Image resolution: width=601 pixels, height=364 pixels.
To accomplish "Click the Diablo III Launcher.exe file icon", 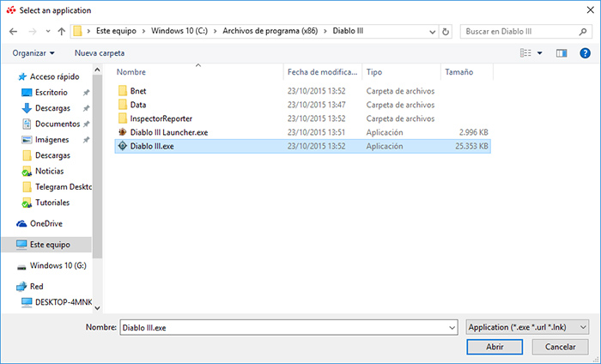I will [x=122, y=132].
